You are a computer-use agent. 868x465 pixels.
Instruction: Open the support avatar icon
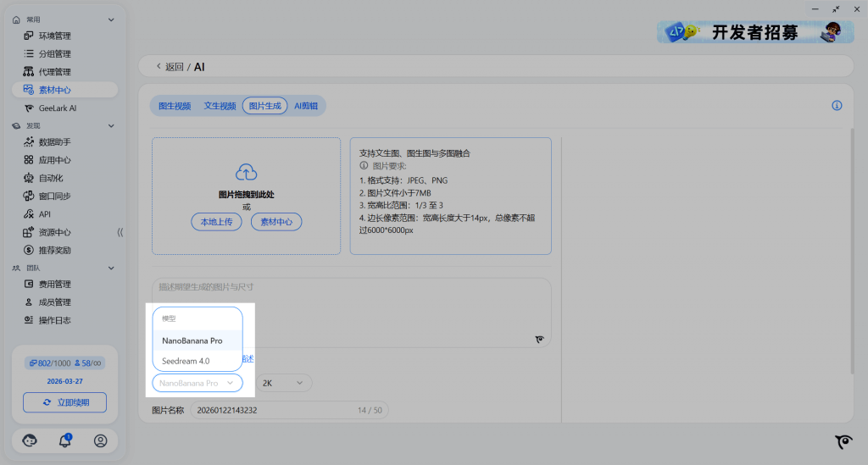(x=29, y=440)
